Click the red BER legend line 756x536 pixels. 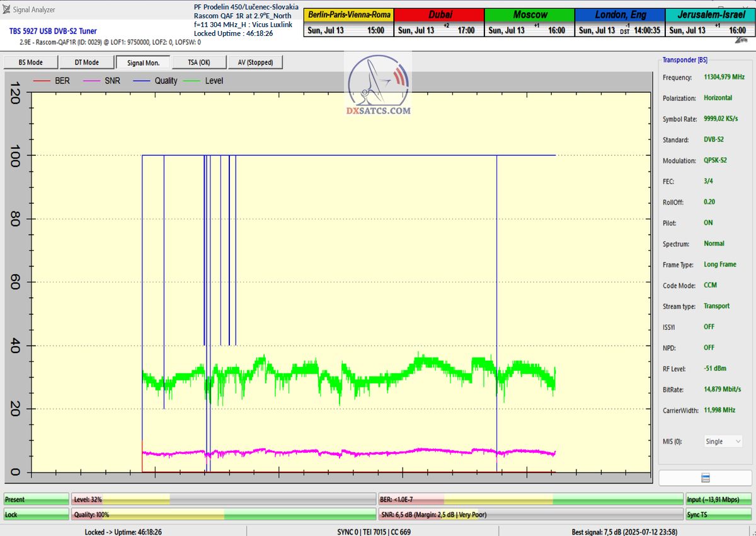[42, 81]
